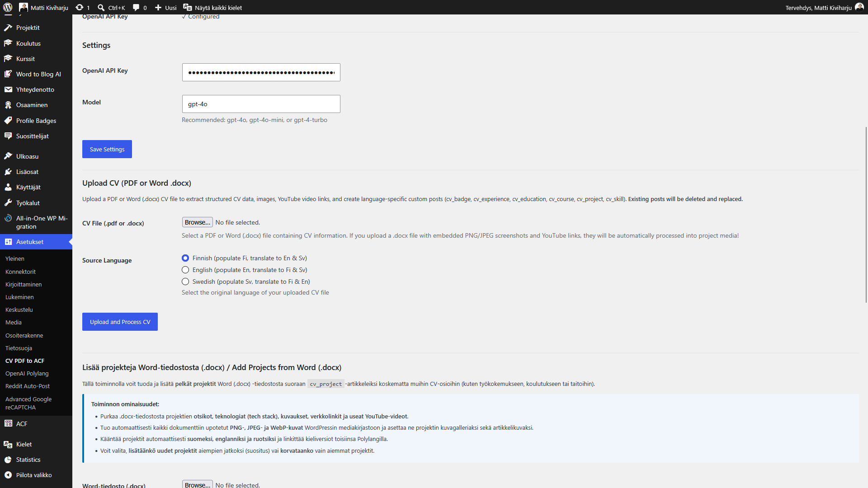Select English source language radio
868x488 pixels.
coord(185,270)
